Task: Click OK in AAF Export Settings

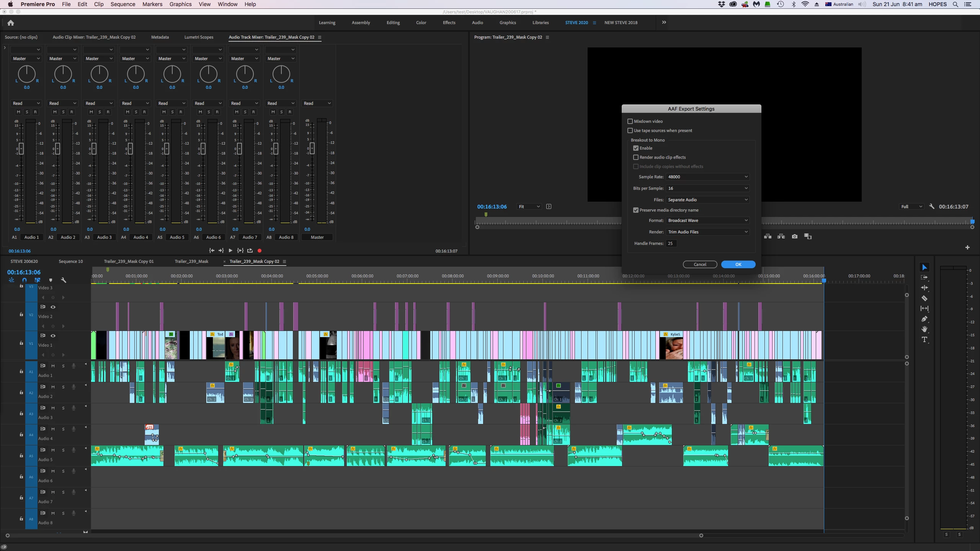Action: (738, 264)
